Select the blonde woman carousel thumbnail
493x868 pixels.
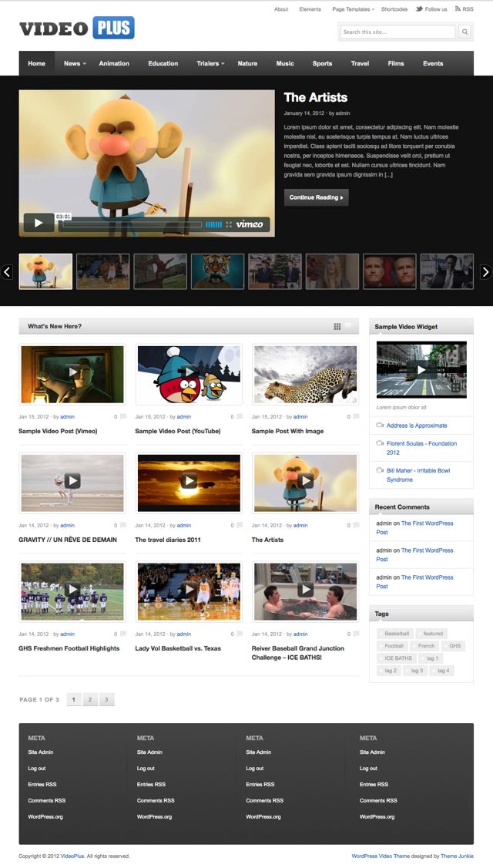click(x=332, y=271)
